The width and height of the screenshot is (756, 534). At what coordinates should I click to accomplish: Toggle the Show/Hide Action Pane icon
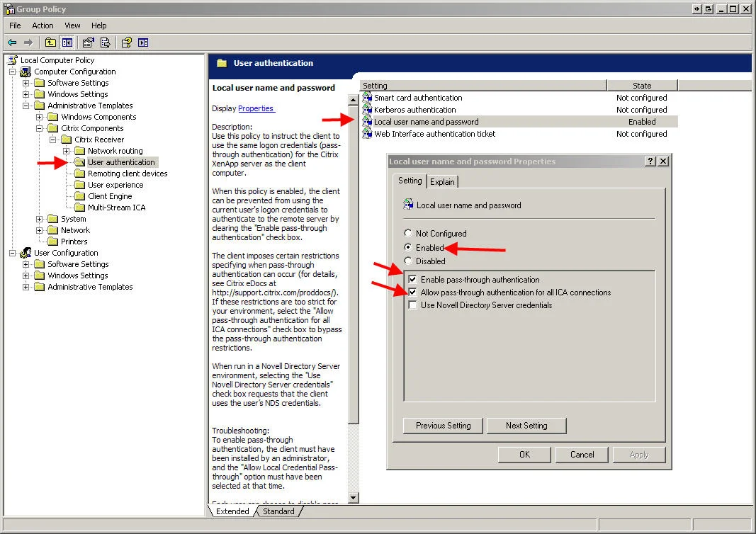coord(143,42)
